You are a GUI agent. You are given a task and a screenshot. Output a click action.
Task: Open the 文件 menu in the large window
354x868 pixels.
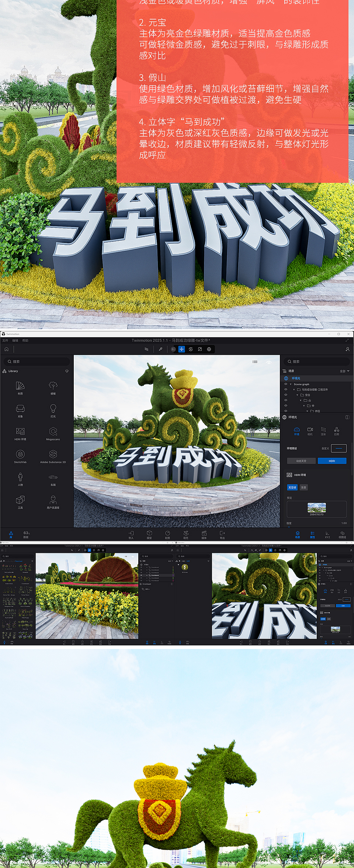click(x=5, y=341)
